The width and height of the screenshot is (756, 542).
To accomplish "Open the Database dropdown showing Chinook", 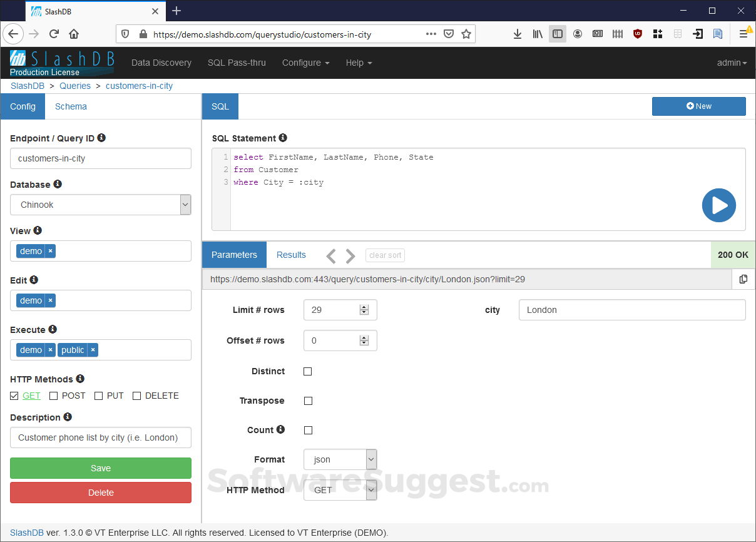I will 185,205.
